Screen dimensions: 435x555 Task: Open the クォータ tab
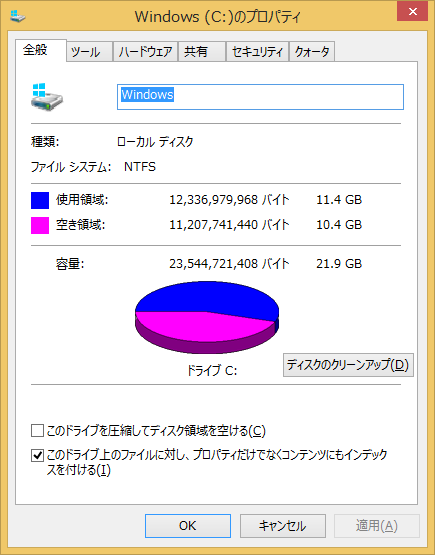312,52
